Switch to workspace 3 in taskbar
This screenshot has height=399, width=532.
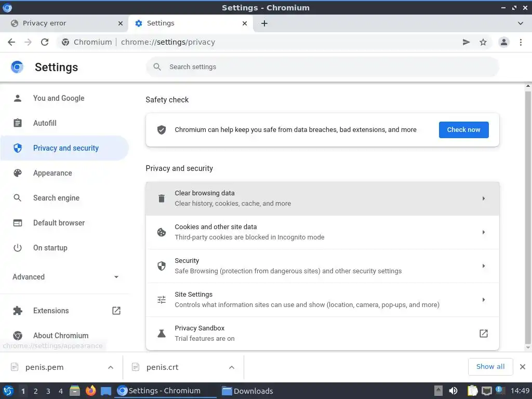point(48,391)
